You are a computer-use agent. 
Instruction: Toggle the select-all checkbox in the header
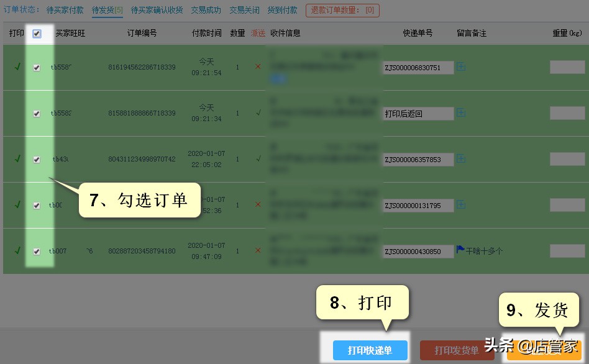(x=37, y=34)
